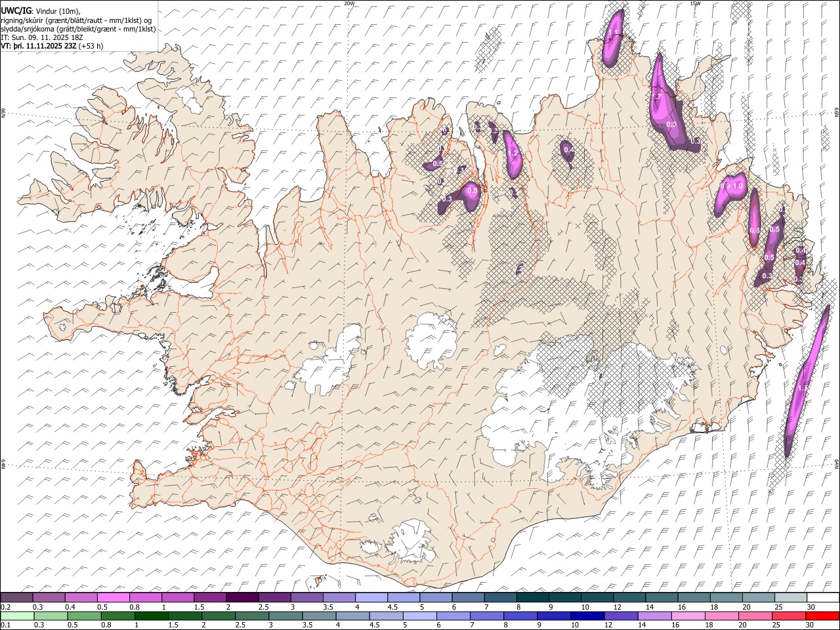Click the UWC/IG title text

coord(16,10)
